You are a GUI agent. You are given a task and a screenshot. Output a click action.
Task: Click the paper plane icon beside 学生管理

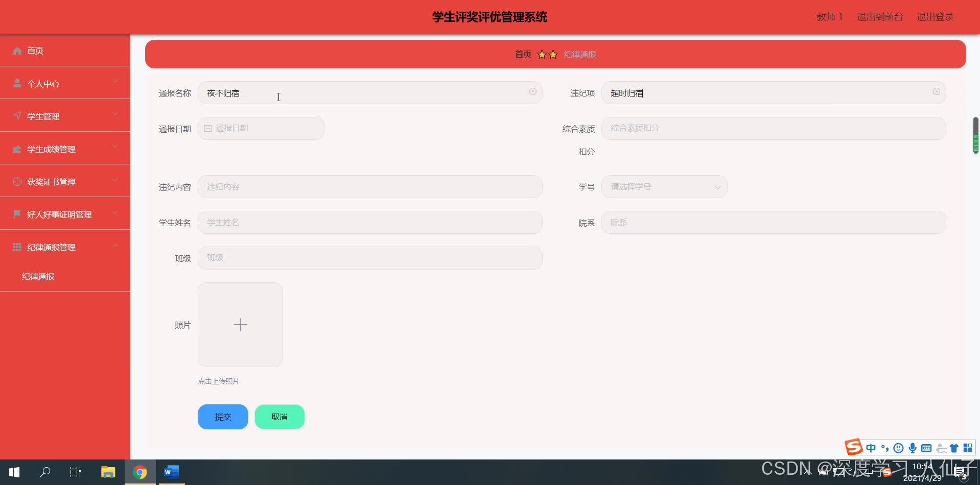[17, 115]
